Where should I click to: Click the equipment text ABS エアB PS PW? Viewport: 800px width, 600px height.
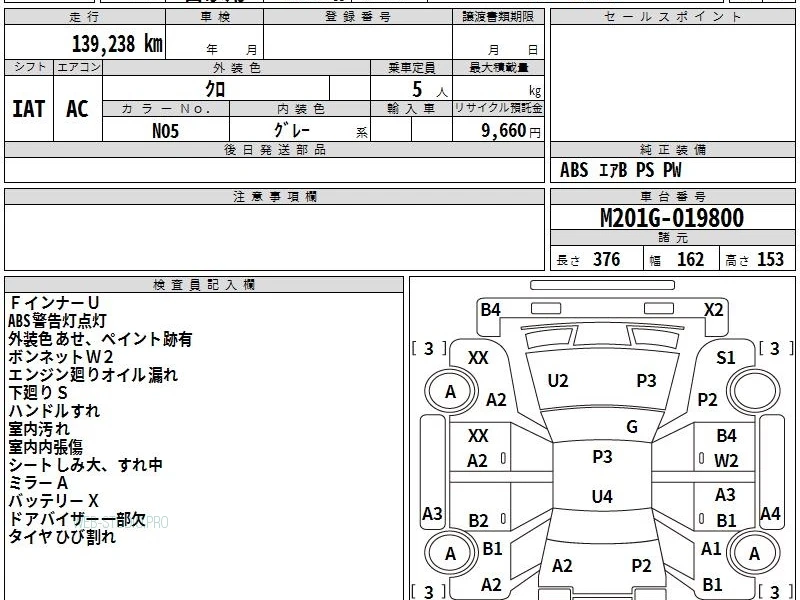[x=620, y=170]
